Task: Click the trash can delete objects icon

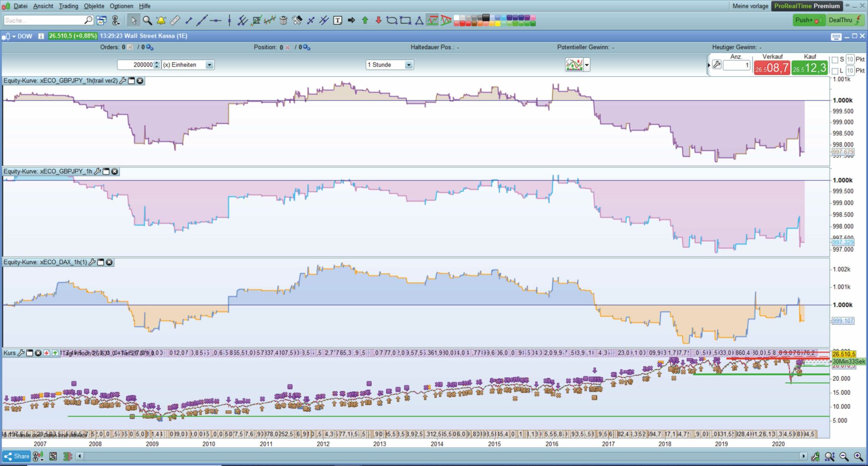Action: 284,20
